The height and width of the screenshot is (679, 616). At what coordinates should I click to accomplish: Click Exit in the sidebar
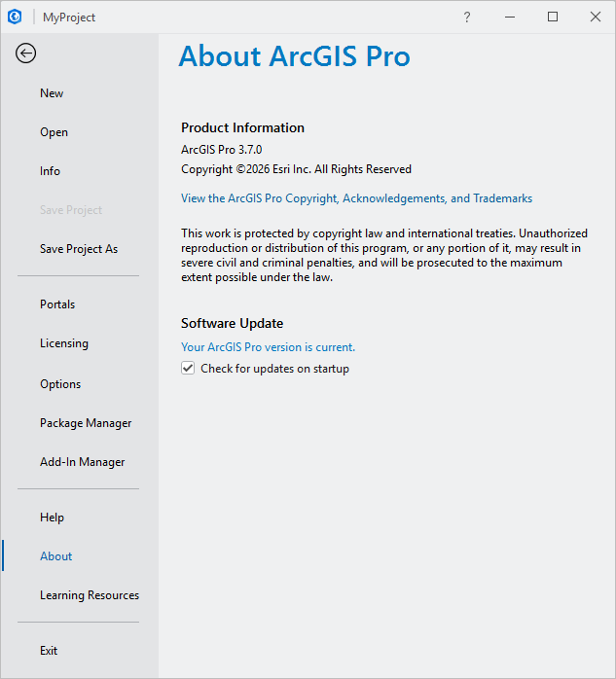point(49,651)
